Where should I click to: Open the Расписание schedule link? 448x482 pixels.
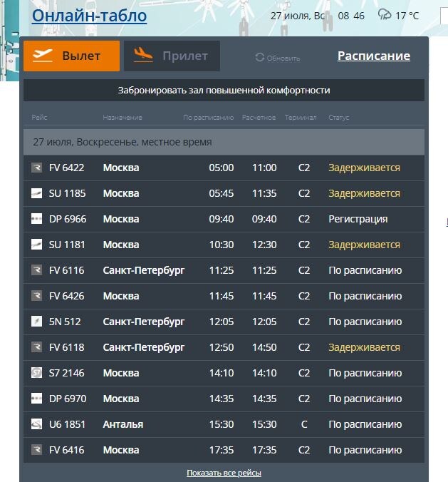(x=374, y=56)
